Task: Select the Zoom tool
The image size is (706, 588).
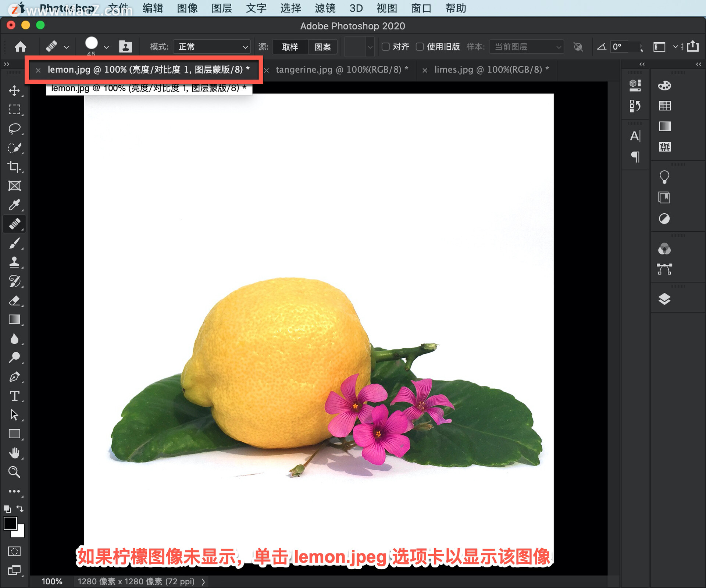Action: click(x=14, y=472)
